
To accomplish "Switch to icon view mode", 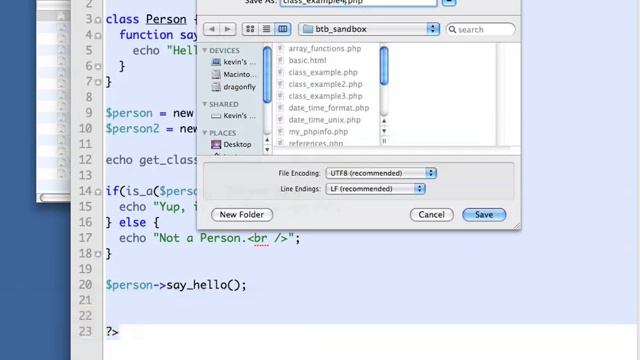I will 250,29.
